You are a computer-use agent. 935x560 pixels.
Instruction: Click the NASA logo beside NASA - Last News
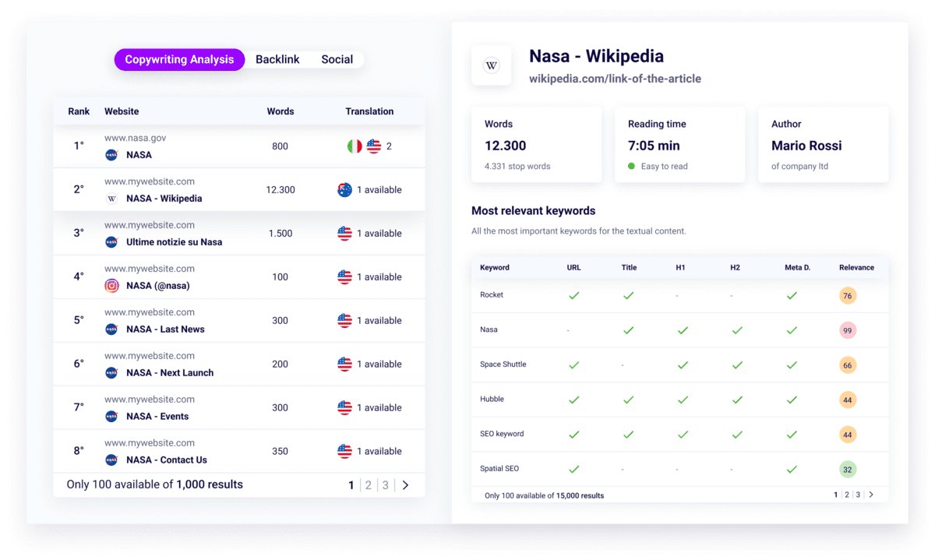111,329
